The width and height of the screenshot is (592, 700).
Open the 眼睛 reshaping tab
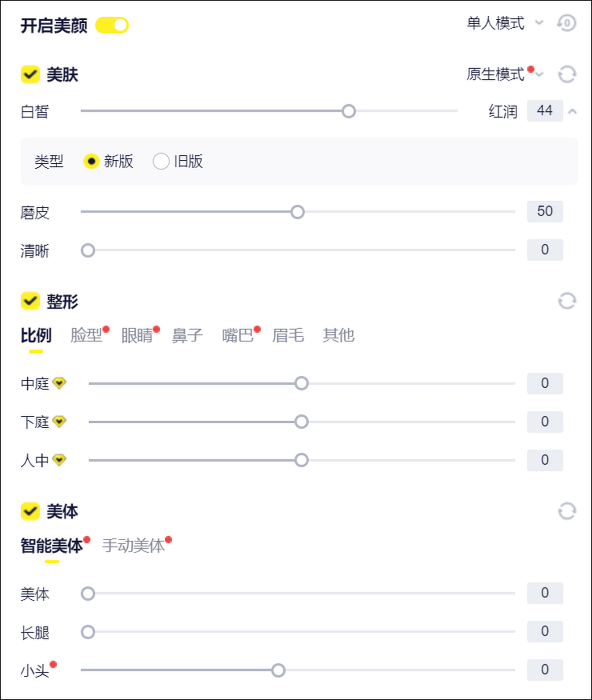tap(137, 335)
